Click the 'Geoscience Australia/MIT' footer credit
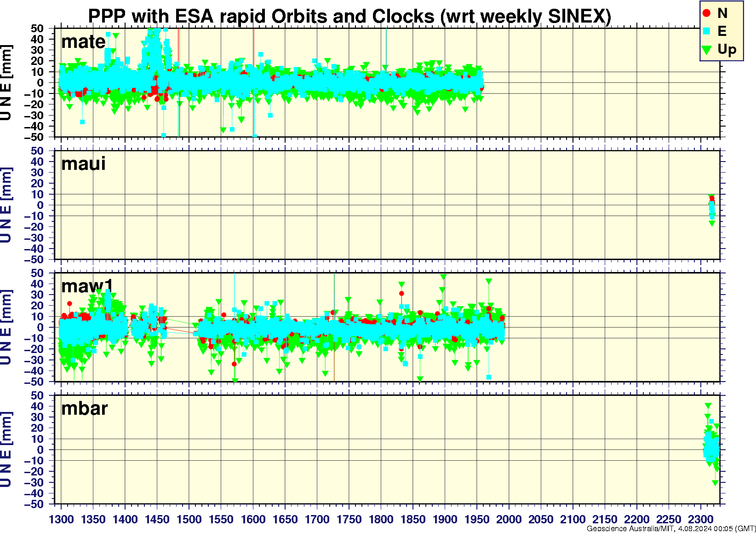The image size is (756, 533). (x=630, y=528)
